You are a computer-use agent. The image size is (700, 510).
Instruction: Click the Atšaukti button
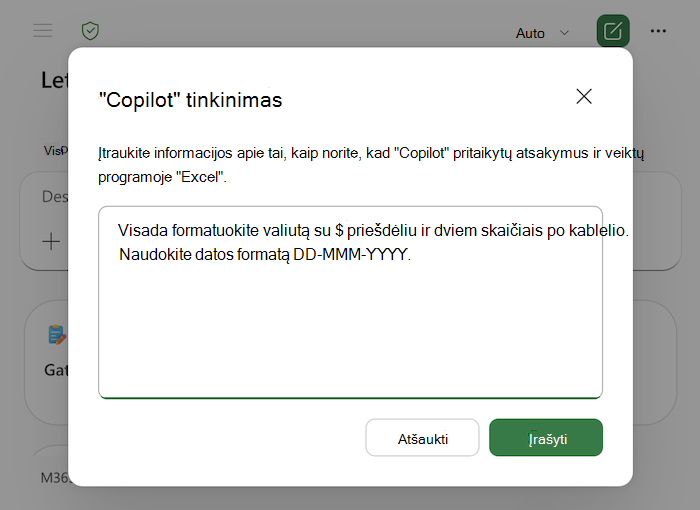click(422, 438)
